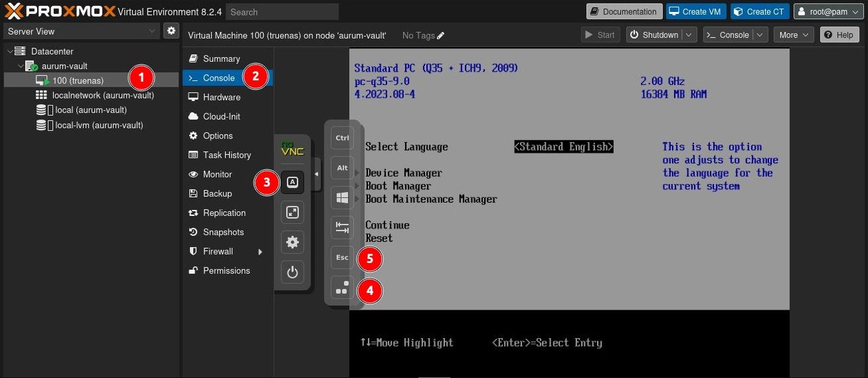The width and height of the screenshot is (868, 378).
Task: Open the Backup tab
Action: tap(228, 193)
